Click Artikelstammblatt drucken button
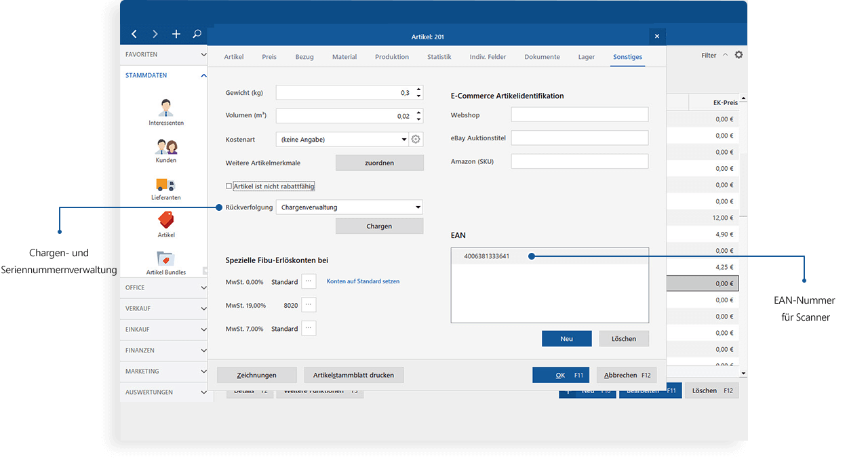 (x=353, y=375)
